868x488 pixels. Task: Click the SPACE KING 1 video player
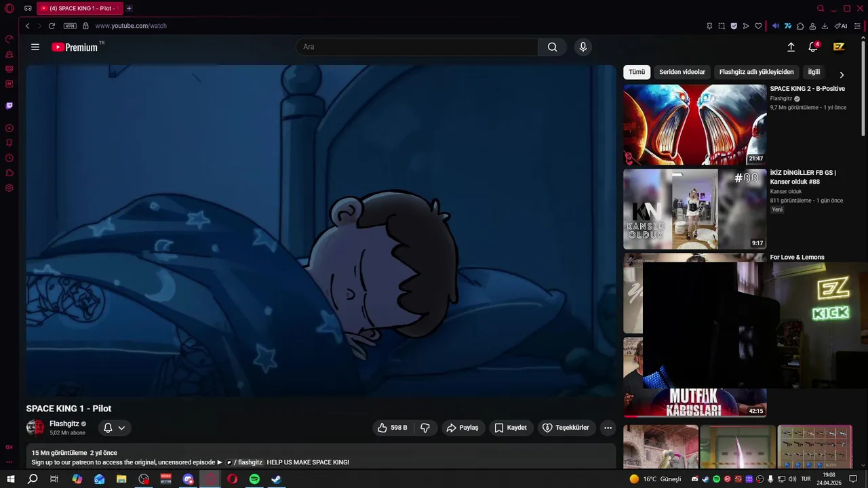321,230
